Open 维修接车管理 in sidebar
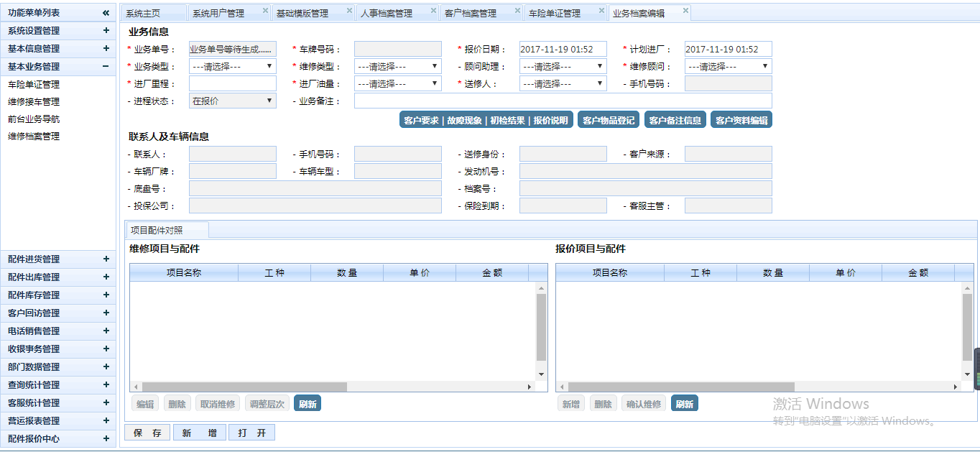Screen dimensions: 980x452 pos(34,102)
